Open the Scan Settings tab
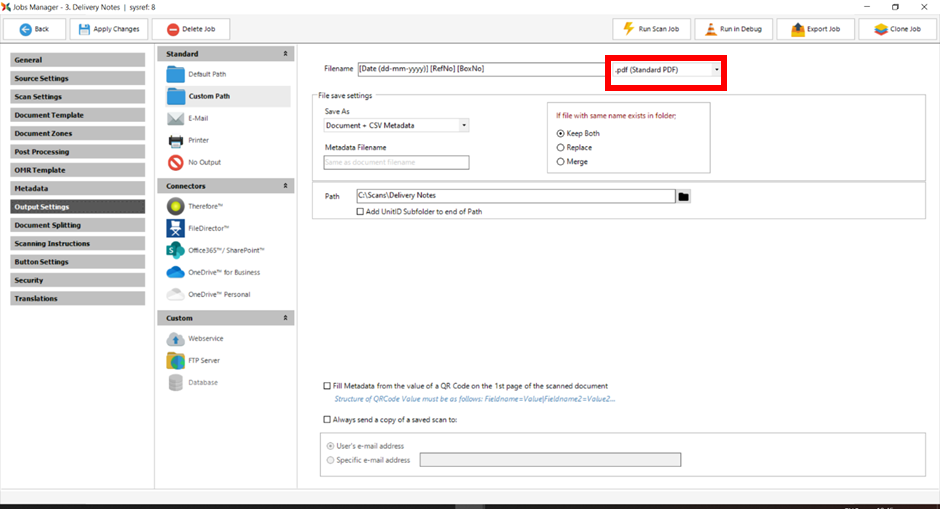Viewport: 940px width, 509px height. point(78,97)
